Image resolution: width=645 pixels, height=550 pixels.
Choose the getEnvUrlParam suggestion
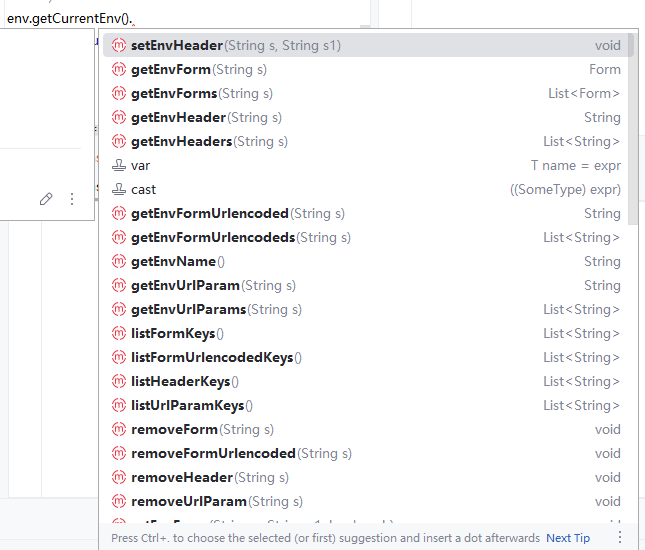(x=213, y=286)
